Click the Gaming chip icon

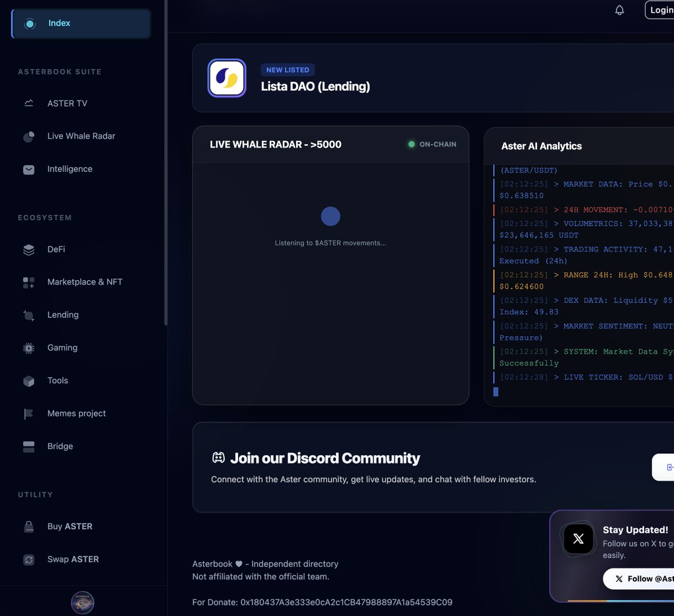click(29, 348)
